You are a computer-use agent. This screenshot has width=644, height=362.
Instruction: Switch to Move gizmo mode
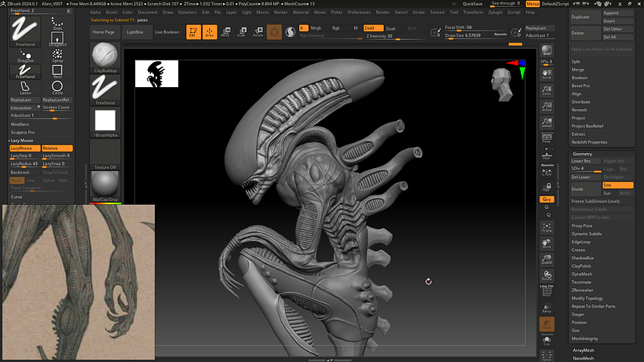(225, 32)
